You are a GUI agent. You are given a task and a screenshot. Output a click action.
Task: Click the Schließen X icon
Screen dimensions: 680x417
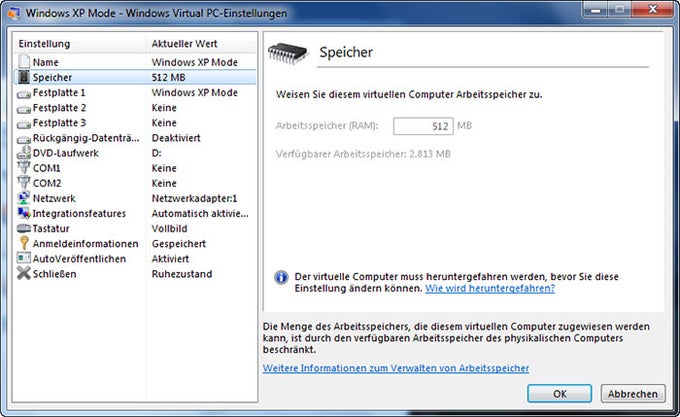24,274
